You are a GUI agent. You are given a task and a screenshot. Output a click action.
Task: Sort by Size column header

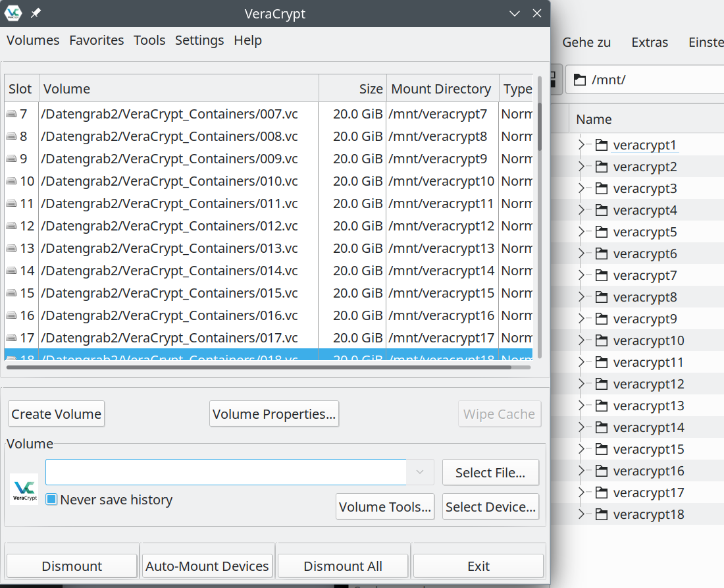[353, 88]
